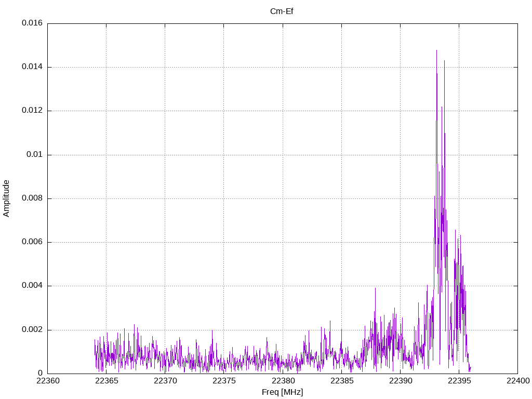Click the tallest spectrum peak tip near 22393
This screenshot has width=532, height=399.
point(436,51)
